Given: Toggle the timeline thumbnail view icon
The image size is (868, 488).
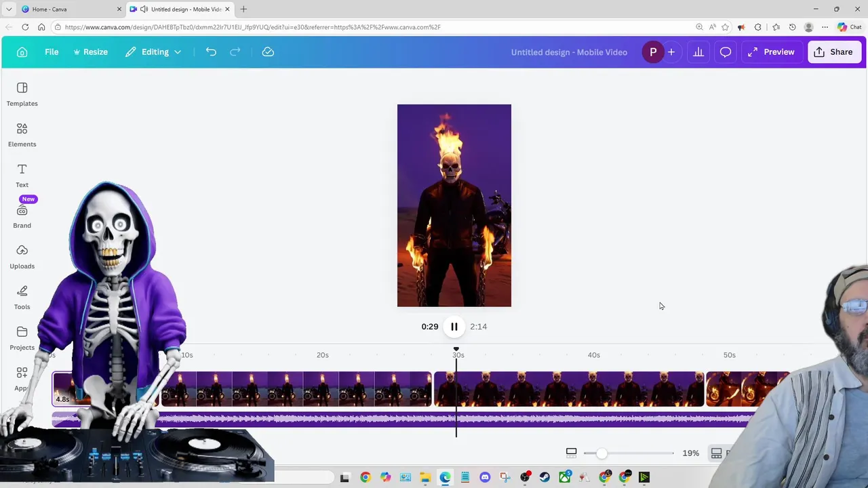Looking at the screenshot, I should pos(571,453).
